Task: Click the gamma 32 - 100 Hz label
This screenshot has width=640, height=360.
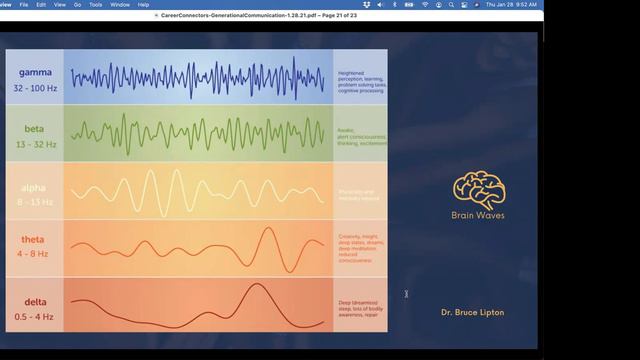Action: pos(35,80)
